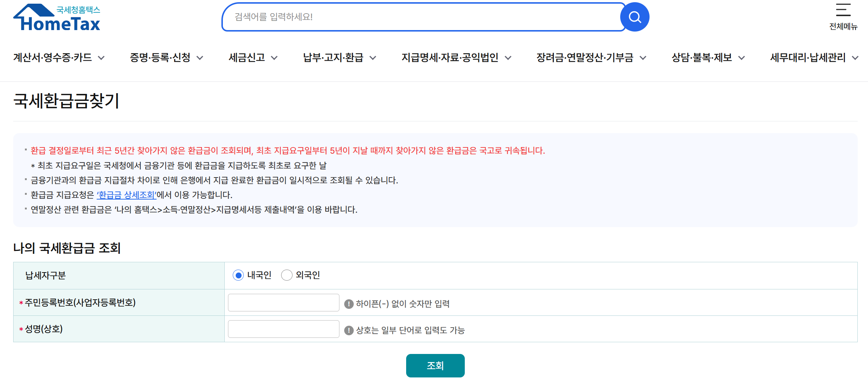This screenshot has height=380, width=868.
Task: Open the 상담·불복·제보 menu
Action: click(x=702, y=58)
